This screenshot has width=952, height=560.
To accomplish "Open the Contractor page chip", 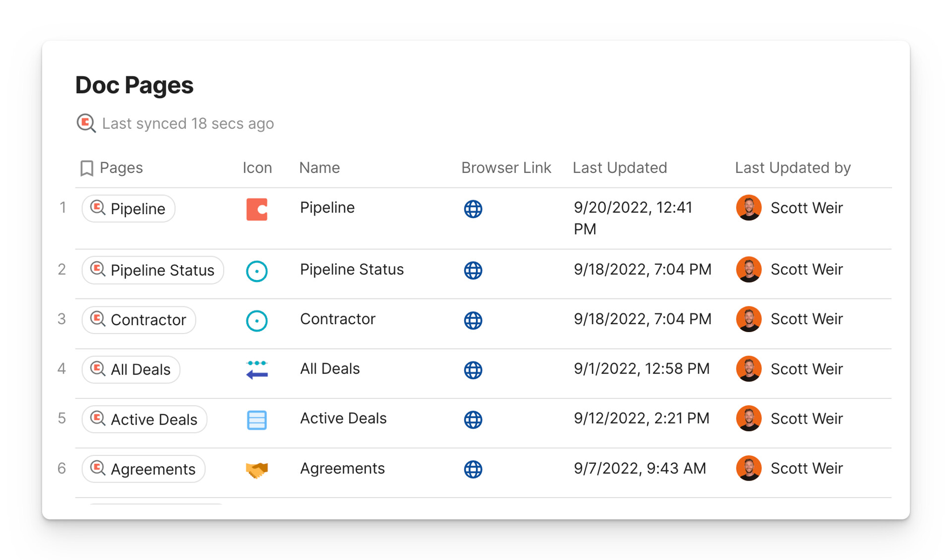I will pyautogui.click(x=139, y=320).
